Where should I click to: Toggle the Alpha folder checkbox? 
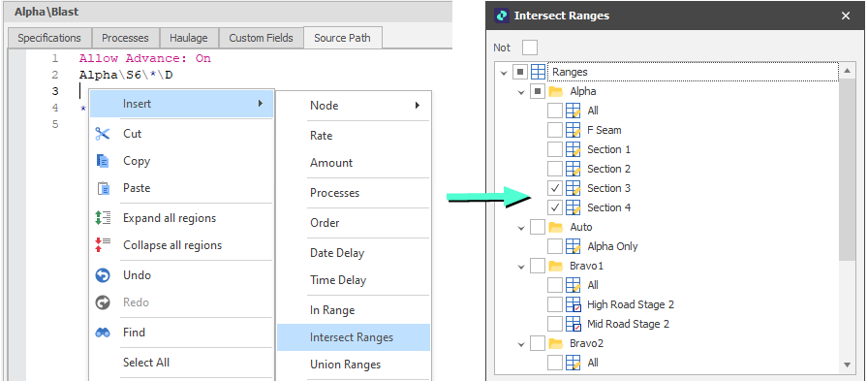click(x=537, y=91)
